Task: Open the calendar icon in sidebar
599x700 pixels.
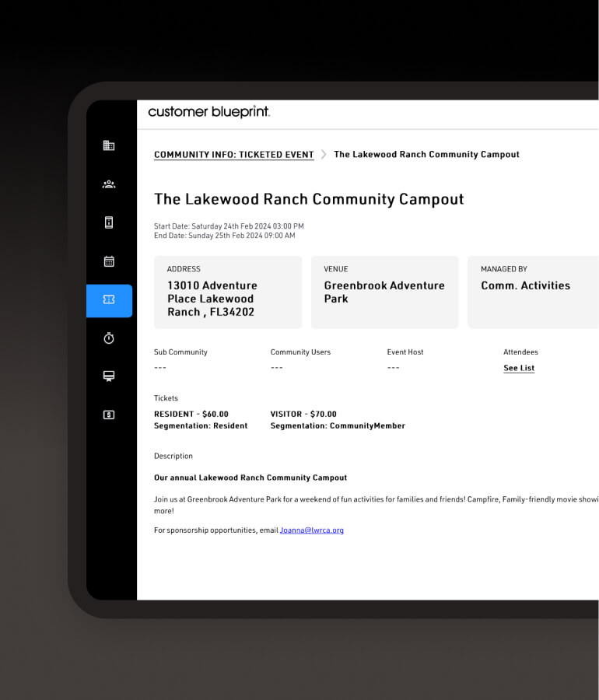Action: [109, 261]
